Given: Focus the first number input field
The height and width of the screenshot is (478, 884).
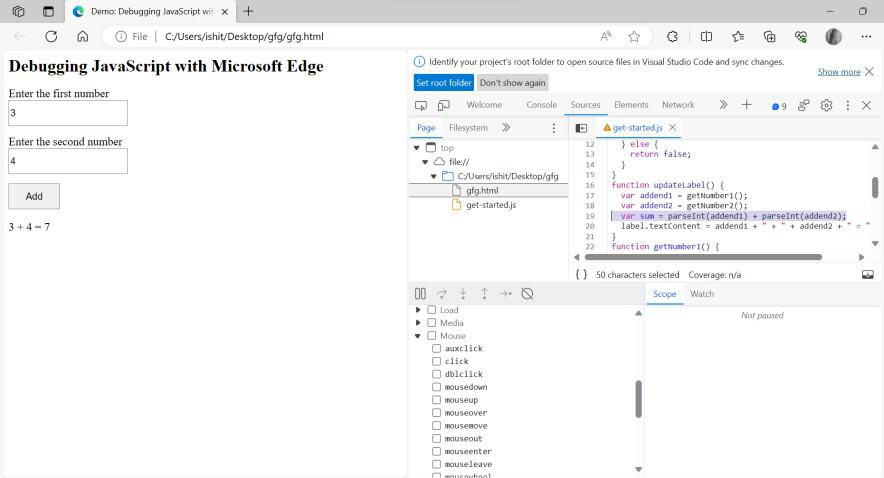Looking at the screenshot, I should point(68,113).
